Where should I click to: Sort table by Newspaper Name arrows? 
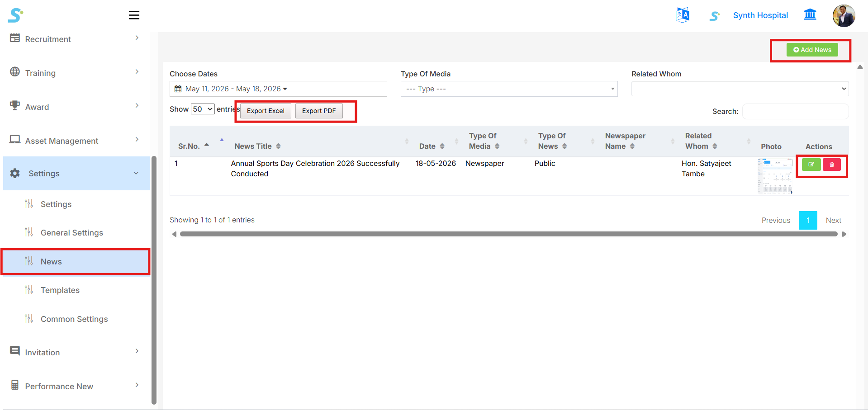pyautogui.click(x=632, y=146)
